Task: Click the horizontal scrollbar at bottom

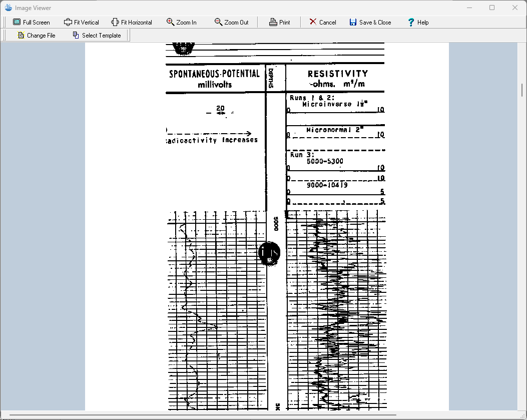Action: [200, 415]
